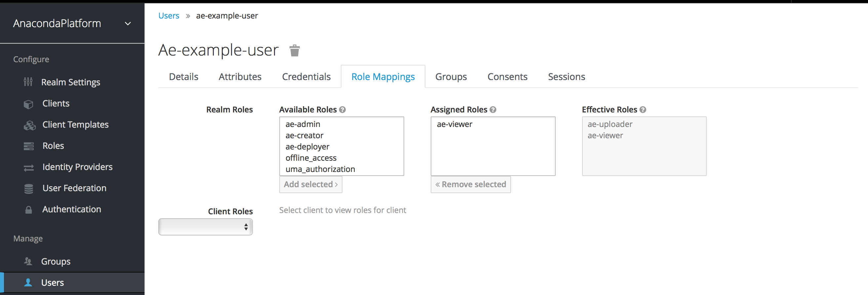Expand the AnacondaPlatform realm dropdown
This screenshot has height=295, width=868.
[x=128, y=23]
